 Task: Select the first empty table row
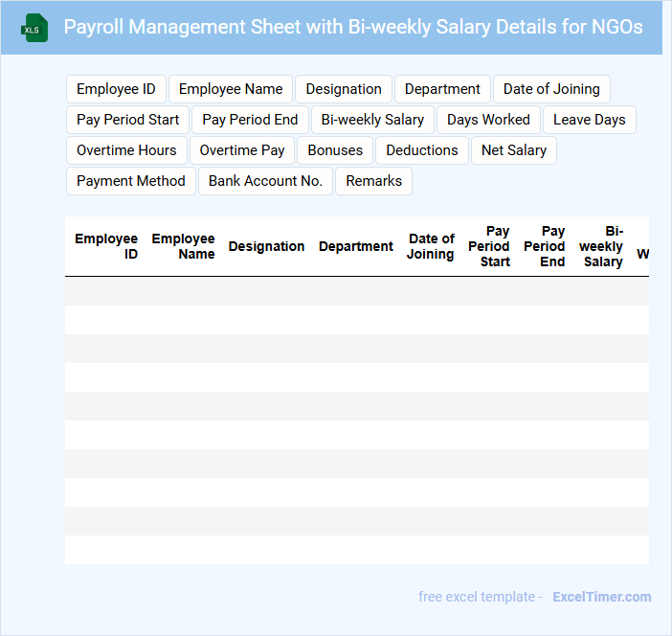click(x=356, y=291)
